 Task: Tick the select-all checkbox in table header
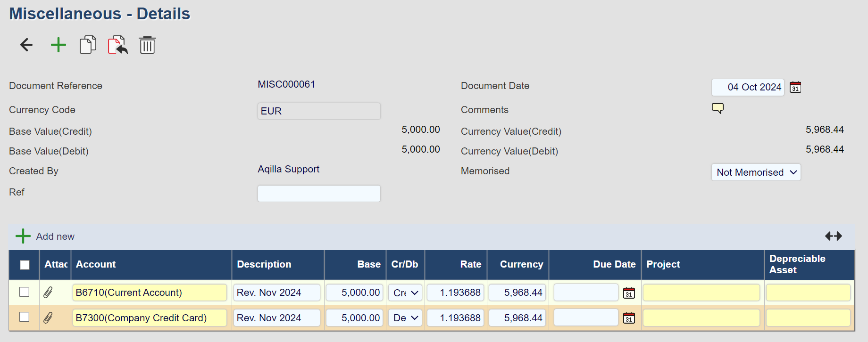[x=25, y=265]
